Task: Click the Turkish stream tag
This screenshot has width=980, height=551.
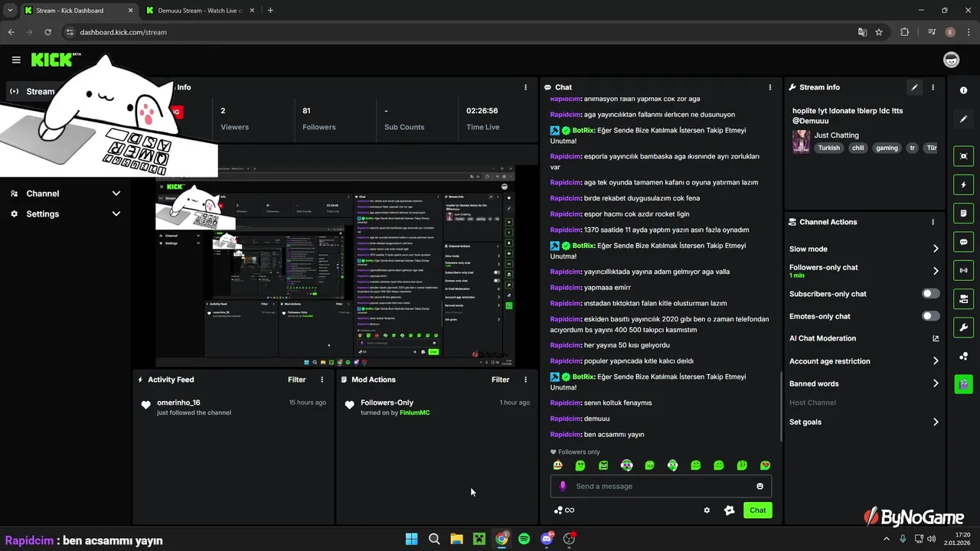Action: (828, 148)
